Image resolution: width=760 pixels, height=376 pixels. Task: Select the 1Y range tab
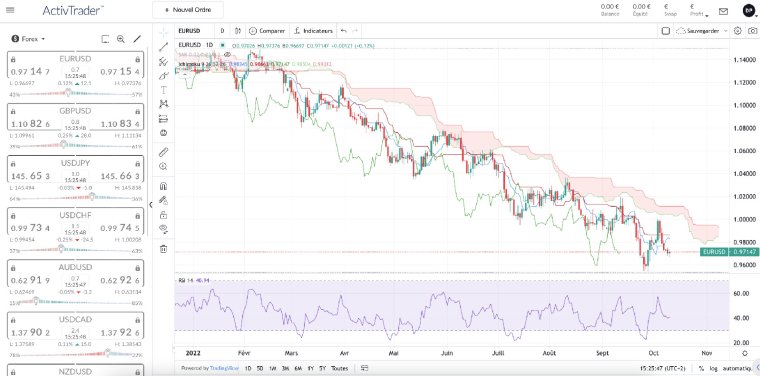(311, 368)
